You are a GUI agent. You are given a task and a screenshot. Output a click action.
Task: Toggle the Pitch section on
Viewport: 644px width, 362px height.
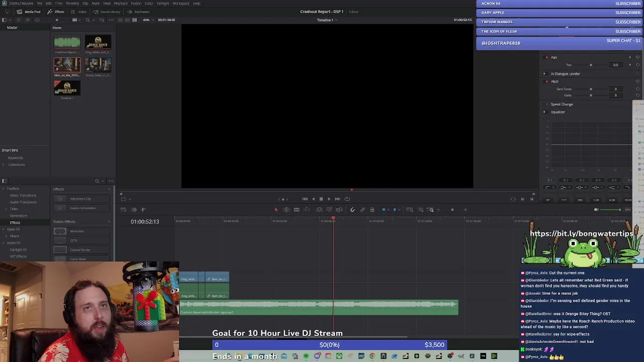click(x=547, y=81)
